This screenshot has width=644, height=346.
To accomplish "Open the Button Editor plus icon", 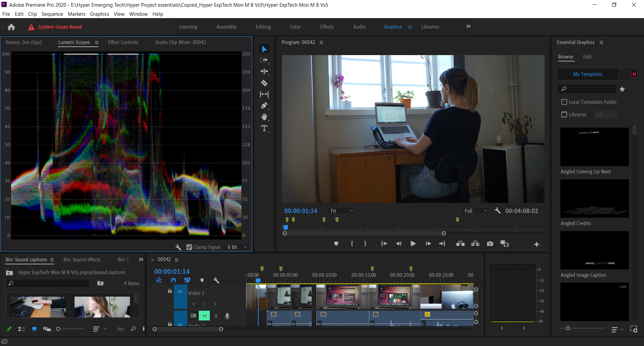I will 537,244.
